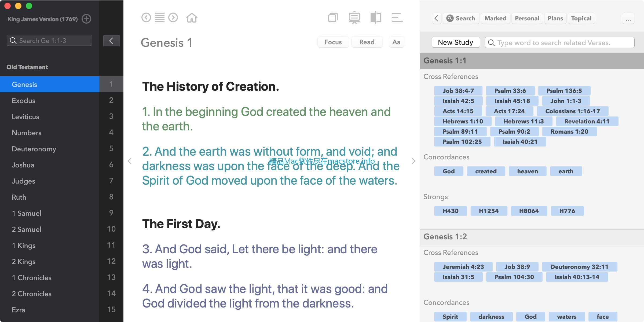This screenshot has width=644, height=322.
Task: Open King James Version (1769) selector
Action: pos(43,19)
